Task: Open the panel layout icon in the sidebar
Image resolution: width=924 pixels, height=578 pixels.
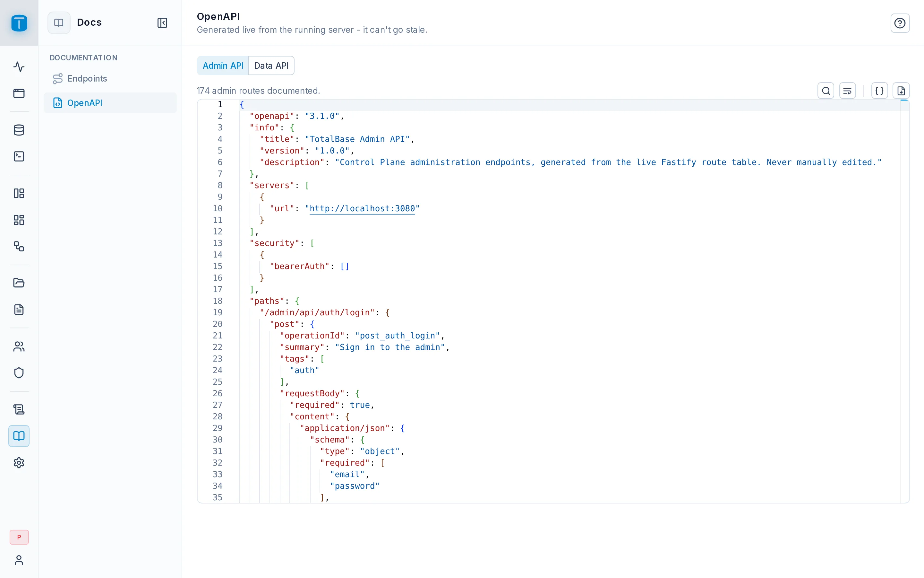Action: (x=19, y=193)
